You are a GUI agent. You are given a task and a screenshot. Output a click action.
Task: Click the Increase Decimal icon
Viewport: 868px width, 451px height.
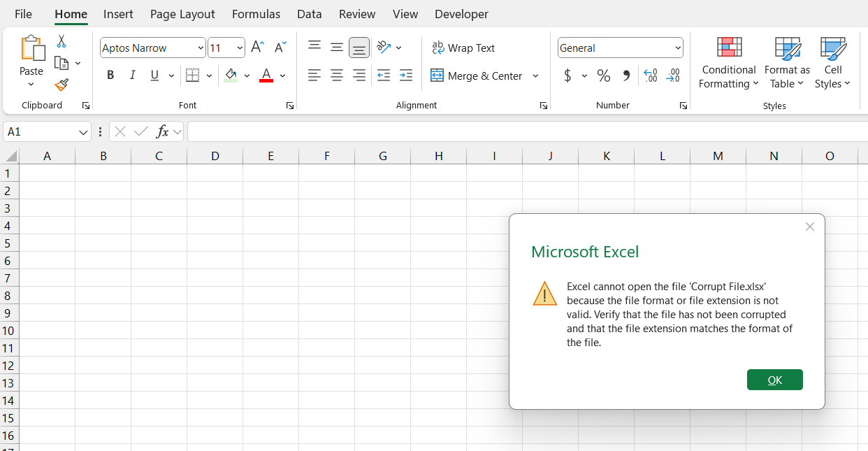coord(651,76)
